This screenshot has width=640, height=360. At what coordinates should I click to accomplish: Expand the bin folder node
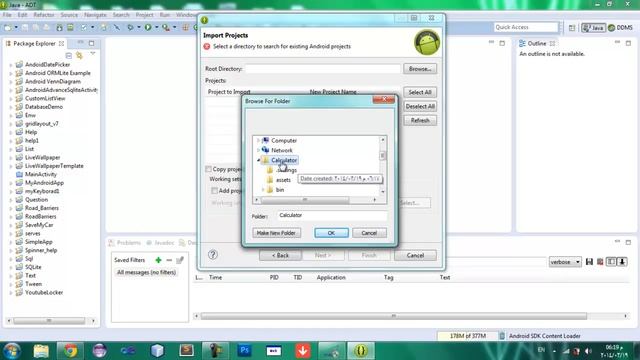point(263,190)
